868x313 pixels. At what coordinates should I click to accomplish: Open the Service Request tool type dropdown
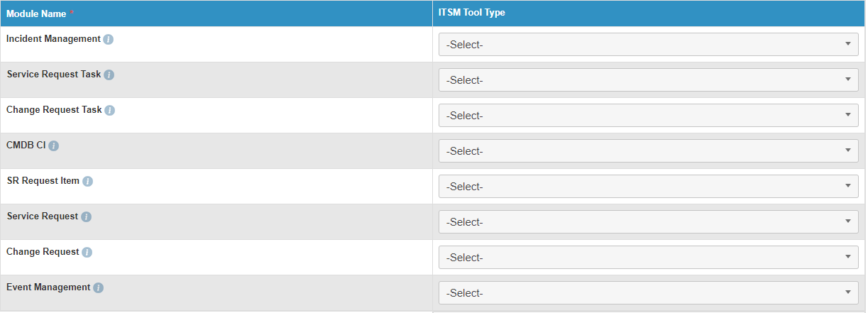tap(648, 222)
